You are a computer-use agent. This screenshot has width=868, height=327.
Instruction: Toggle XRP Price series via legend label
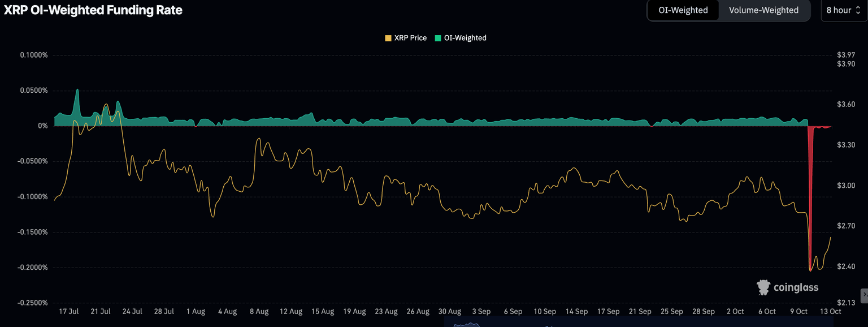410,38
